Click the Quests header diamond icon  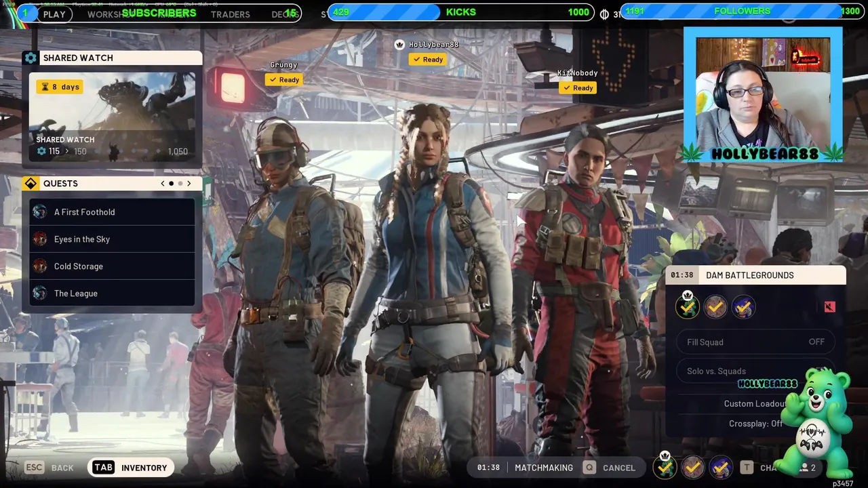pos(31,184)
